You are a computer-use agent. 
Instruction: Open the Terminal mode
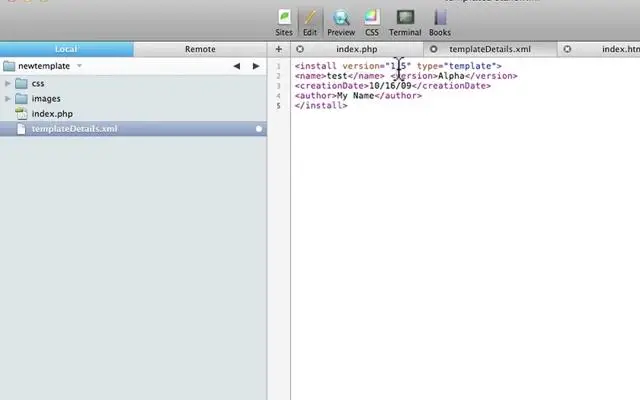[x=405, y=23]
